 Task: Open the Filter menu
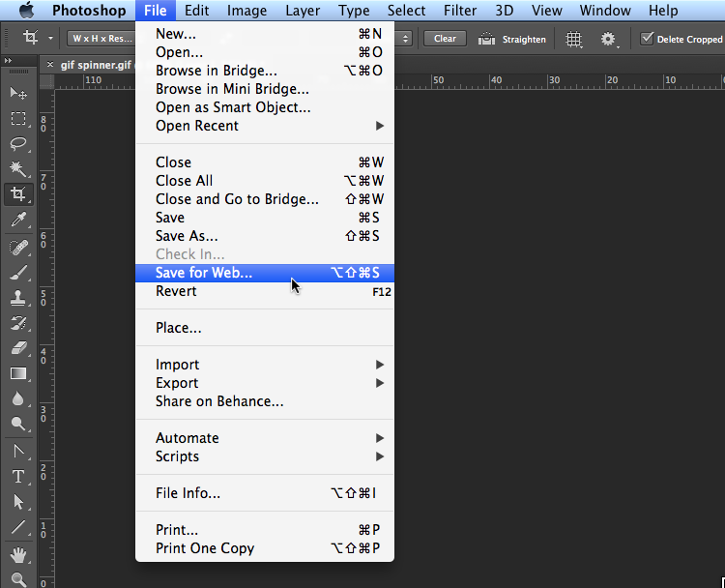(x=460, y=11)
